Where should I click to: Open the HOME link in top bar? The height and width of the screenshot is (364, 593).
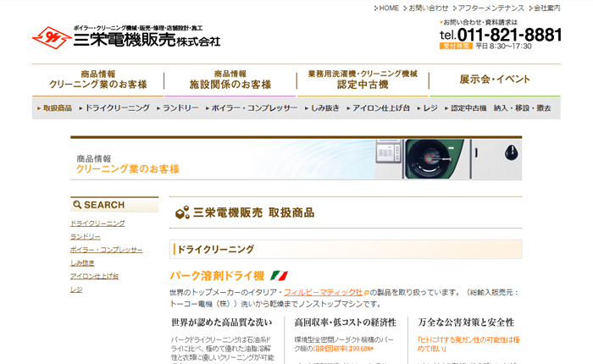(389, 8)
